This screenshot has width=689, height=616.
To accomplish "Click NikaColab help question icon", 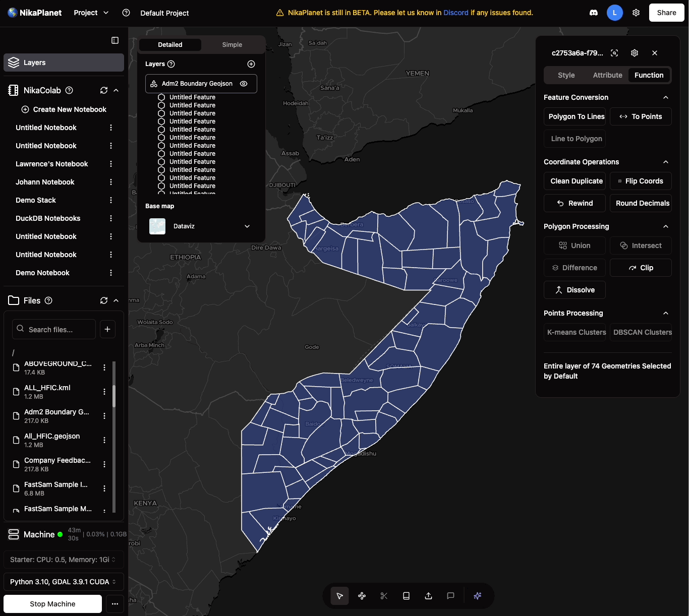I will tap(70, 90).
